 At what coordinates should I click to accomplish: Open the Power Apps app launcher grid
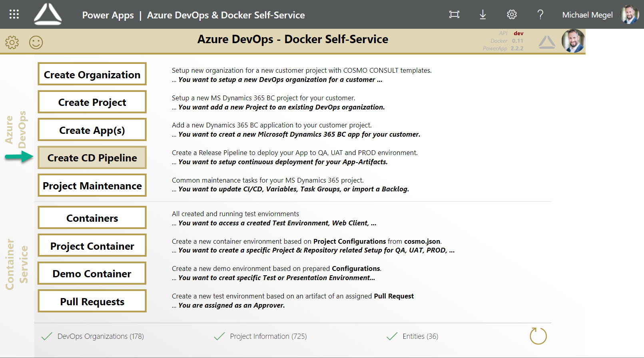pos(14,14)
